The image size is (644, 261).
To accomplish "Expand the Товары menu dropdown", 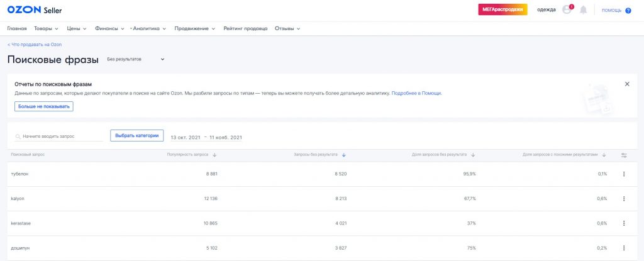I will tap(46, 28).
